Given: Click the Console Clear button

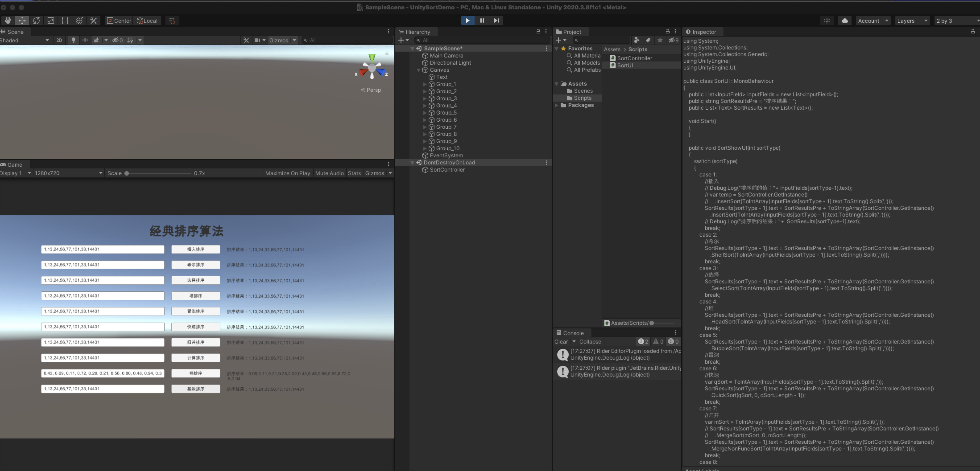Looking at the screenshot, I should click(x=561, y=342).
